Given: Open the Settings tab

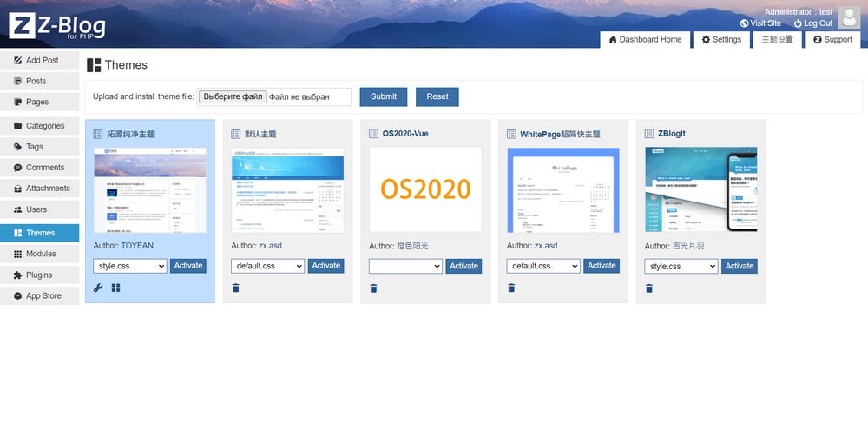Looking at the screenshot, I should click(721, 39).
